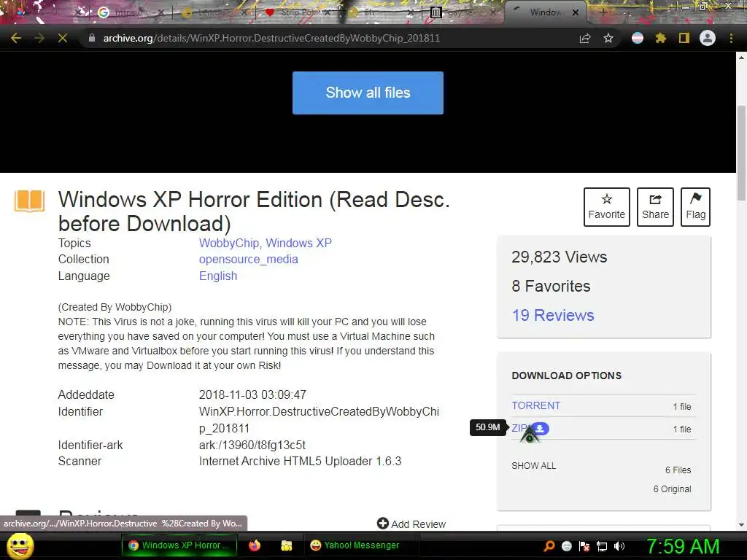Image resolution: width=747 pixels, height=560 pixels.
Task: Download via the TORRENT link
Action: (x=536, y=405)
